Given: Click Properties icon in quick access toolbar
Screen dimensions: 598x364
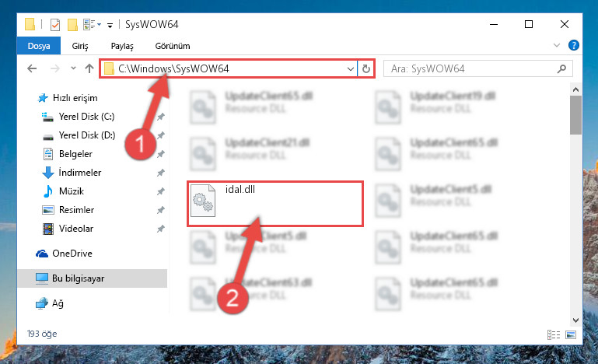Looking at the screenshot, I should 55,25.
